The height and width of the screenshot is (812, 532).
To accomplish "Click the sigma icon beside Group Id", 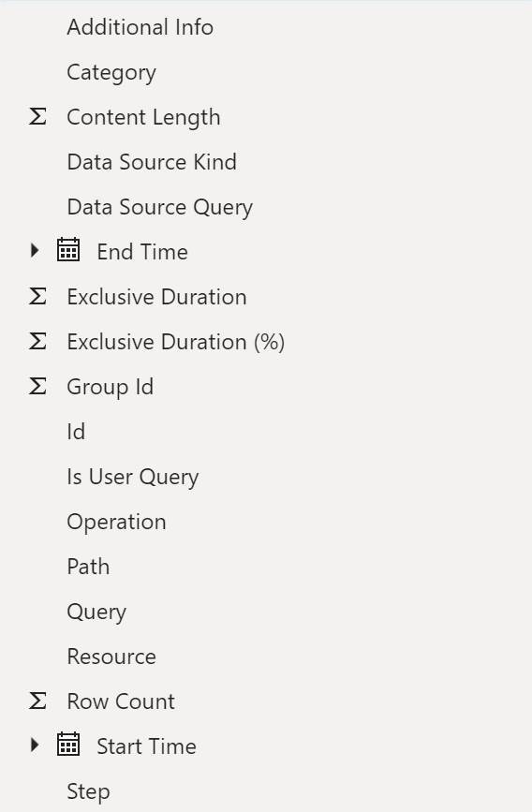I will (37, 386).
